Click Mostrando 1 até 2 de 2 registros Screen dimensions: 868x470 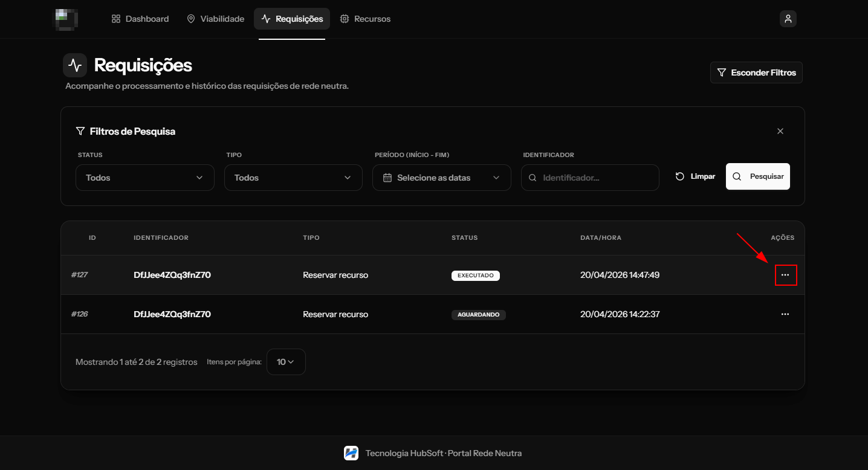(x=137, y=362)
